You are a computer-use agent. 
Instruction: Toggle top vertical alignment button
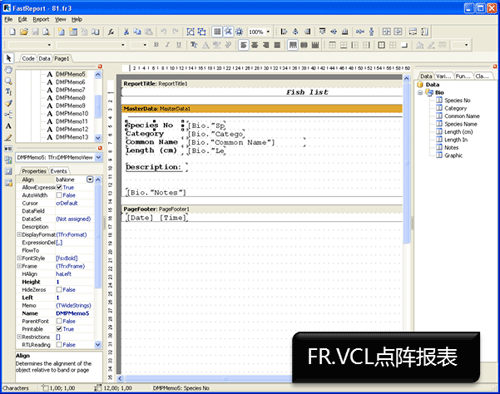coord(293,45)
